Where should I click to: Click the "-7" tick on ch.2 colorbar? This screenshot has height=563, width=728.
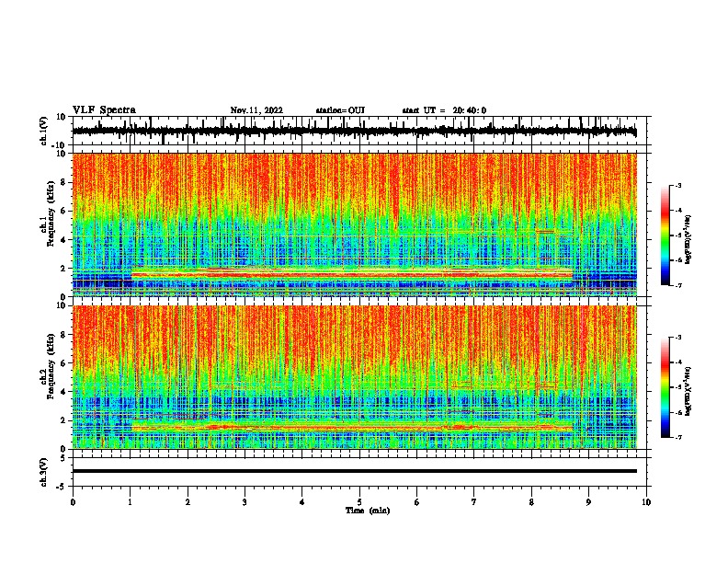coord(678,437)
